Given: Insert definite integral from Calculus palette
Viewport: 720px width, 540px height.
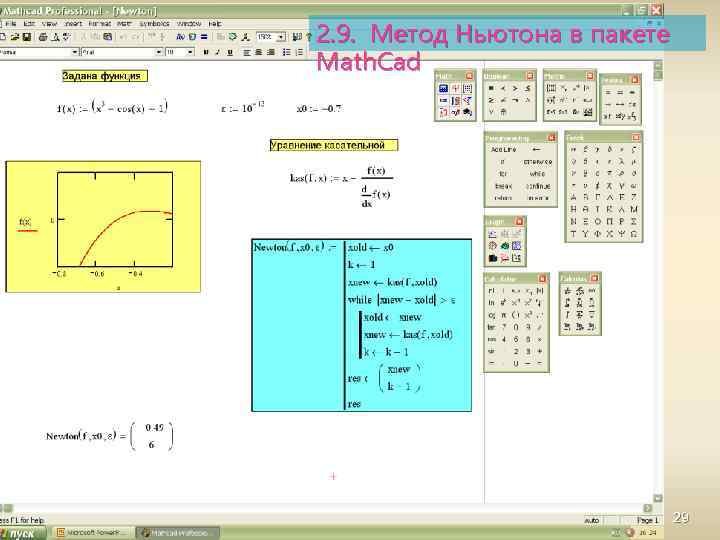Looking at the screenshot, I should 568,303.
